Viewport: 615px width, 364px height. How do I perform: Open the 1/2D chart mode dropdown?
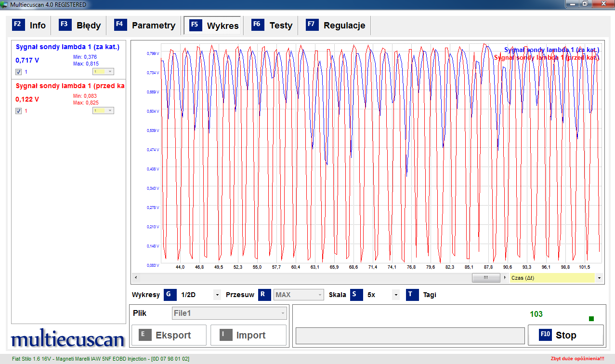pos(217,295)
